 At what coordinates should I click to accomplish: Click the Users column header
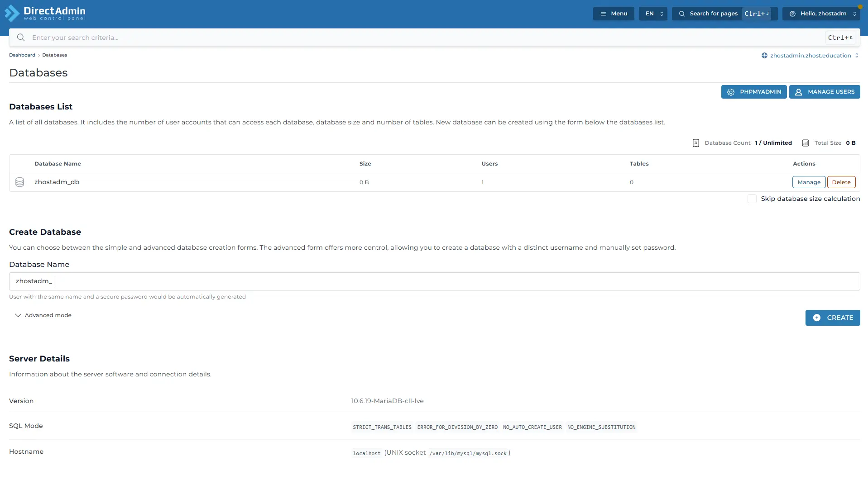point(489,164)
